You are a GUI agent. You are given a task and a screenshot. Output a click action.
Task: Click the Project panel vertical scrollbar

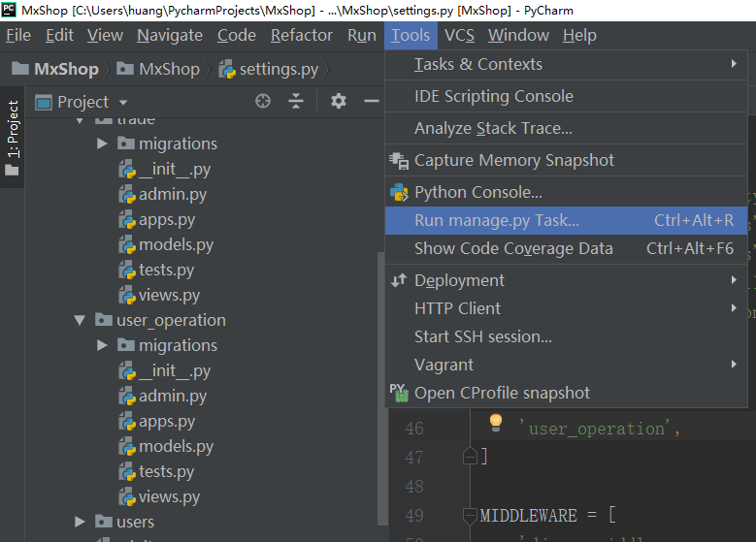point(380,388)
